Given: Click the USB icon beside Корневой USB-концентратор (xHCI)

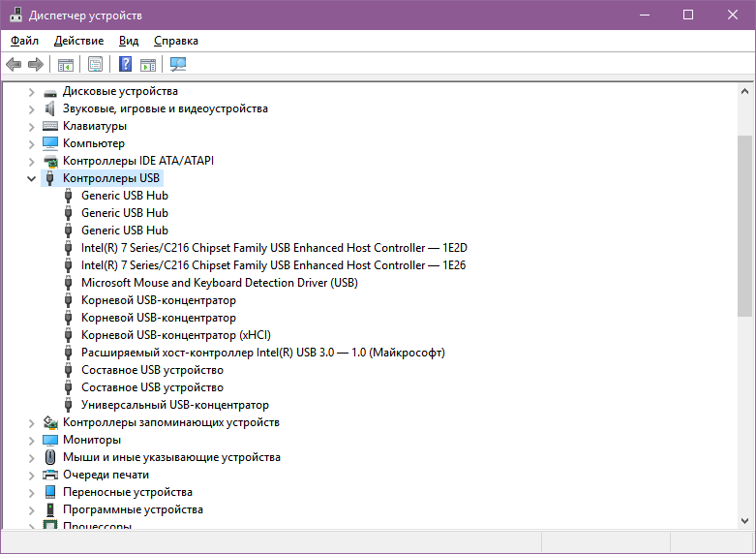Looking at the screenshot, I should 69,335.
